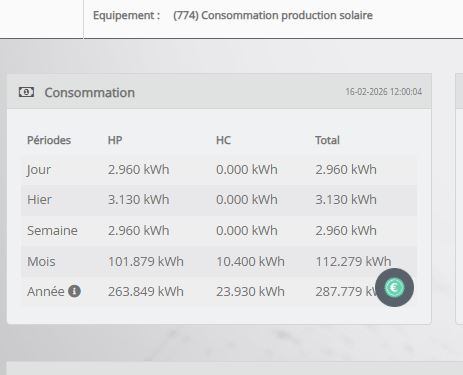The image size is (463, 375).
Task: Click the Mois row label
Action: [41, 261]
